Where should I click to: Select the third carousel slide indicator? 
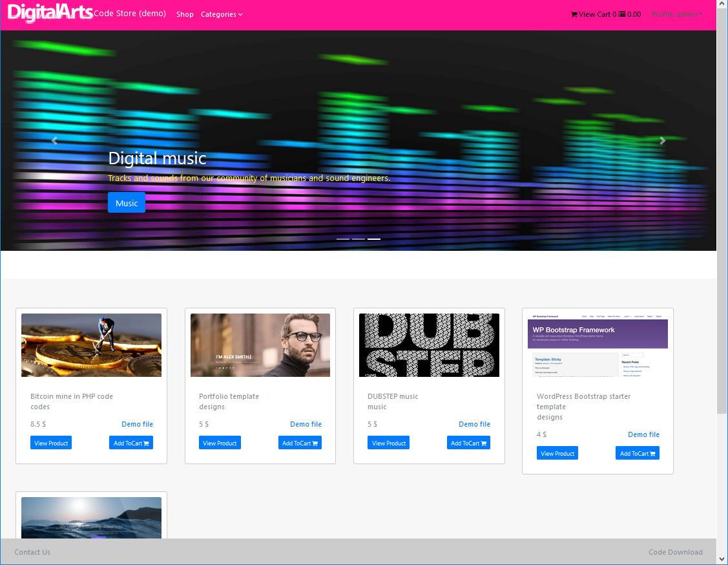pyautogui.click(x=374, y=239)
